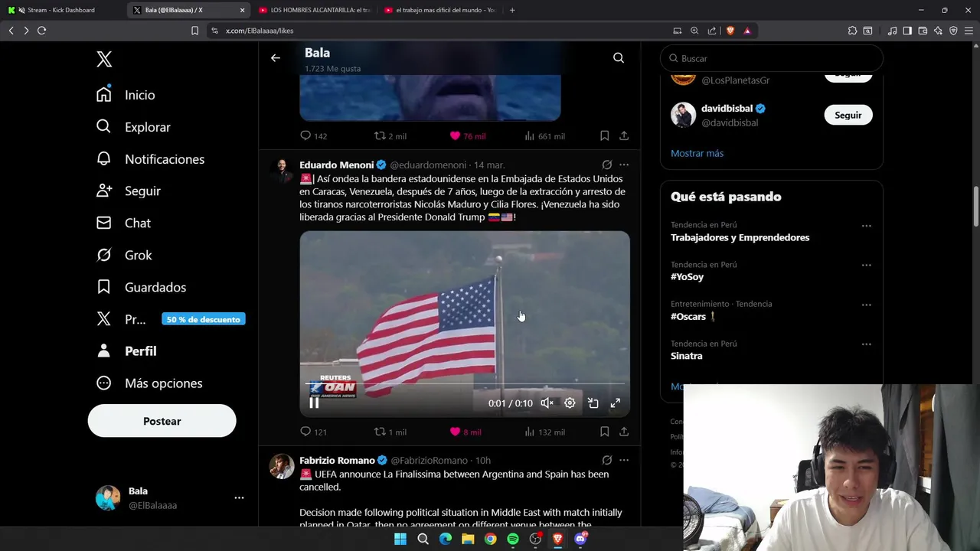View stats of top post (661 mil)

[544, 135]
